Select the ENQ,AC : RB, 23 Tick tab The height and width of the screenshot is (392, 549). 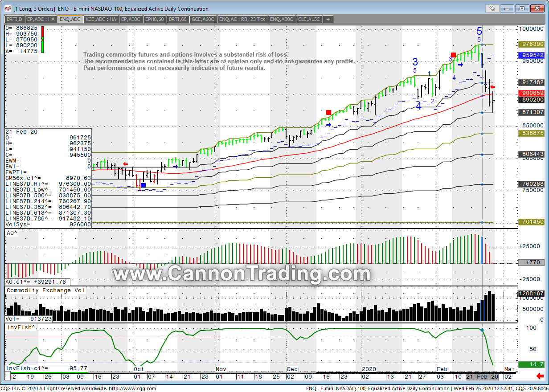tap(242, 19)
